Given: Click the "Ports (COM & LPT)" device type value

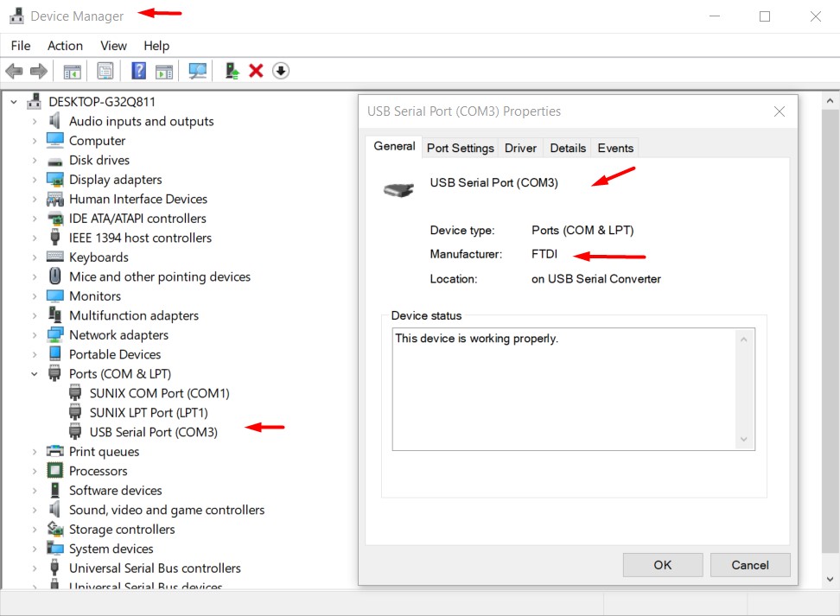Looking at the screenshot, I should click(582, 231).
